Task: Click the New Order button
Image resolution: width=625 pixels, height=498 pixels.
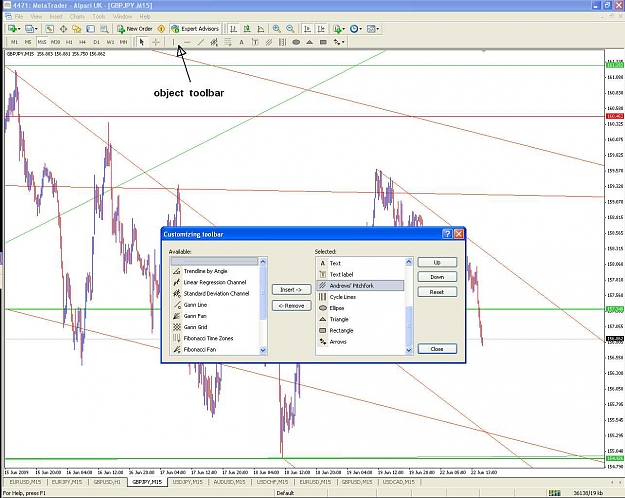Action: pos(134,29)
